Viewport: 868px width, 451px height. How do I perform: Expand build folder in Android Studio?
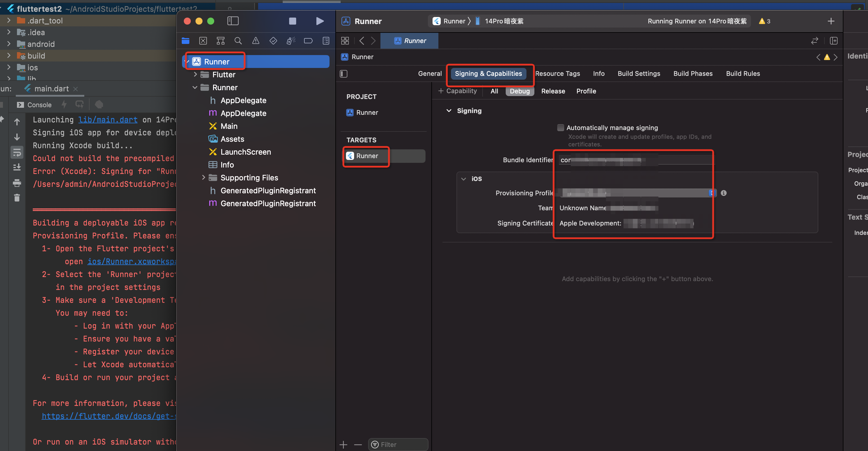pyautogui.click(x=9, y=56)
